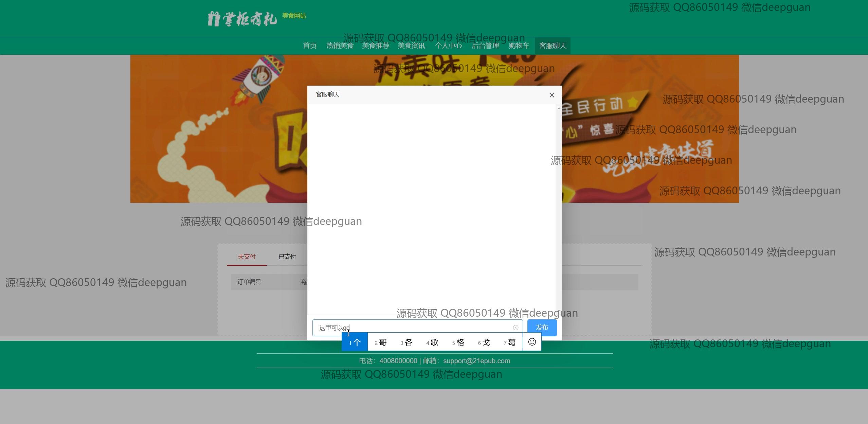Close the 客服聊天 dialog

click(x=551, y=95)
